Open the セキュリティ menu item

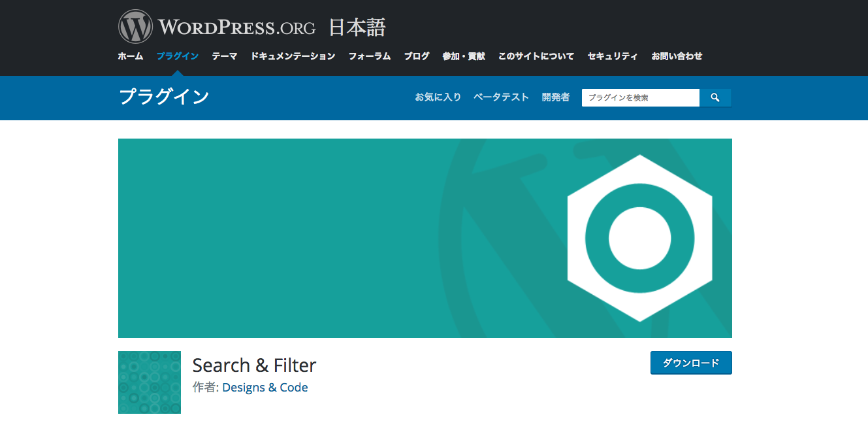click(613, 56)
